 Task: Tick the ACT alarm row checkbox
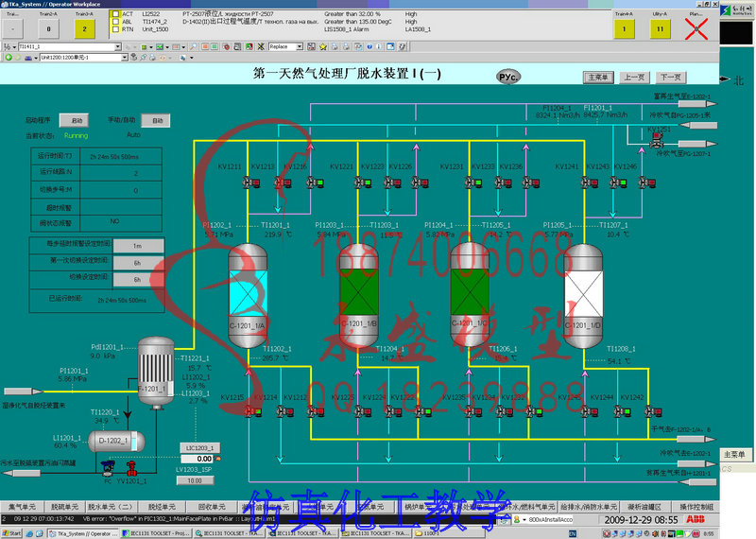pyautogui.click(x=115, y=14)
